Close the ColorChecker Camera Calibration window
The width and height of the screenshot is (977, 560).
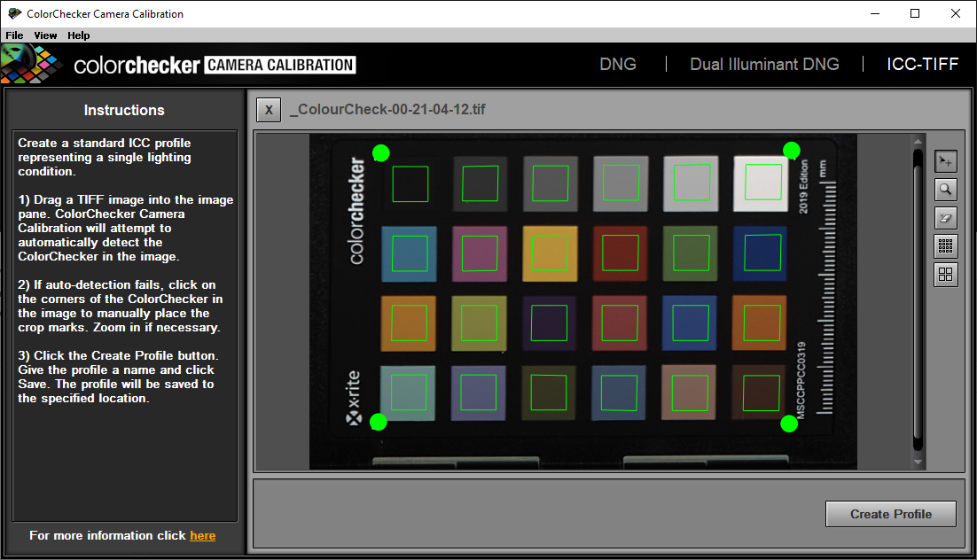coord(955,13)
